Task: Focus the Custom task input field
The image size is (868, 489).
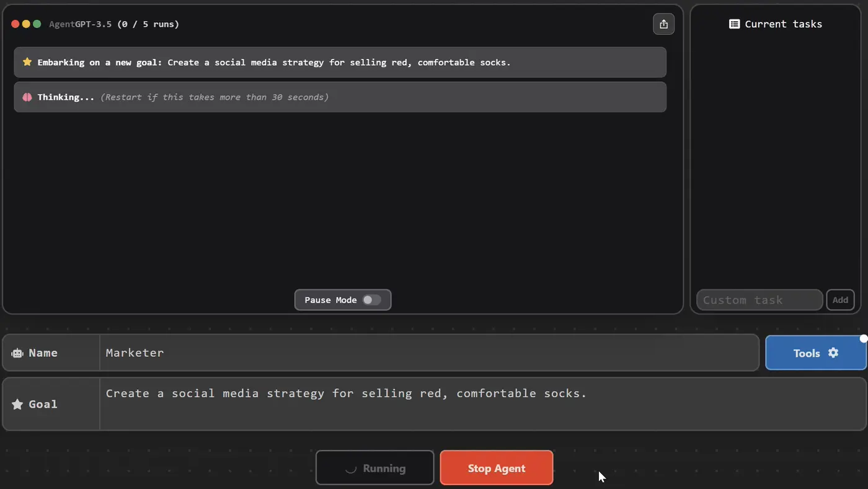Action: coord(759,300)
